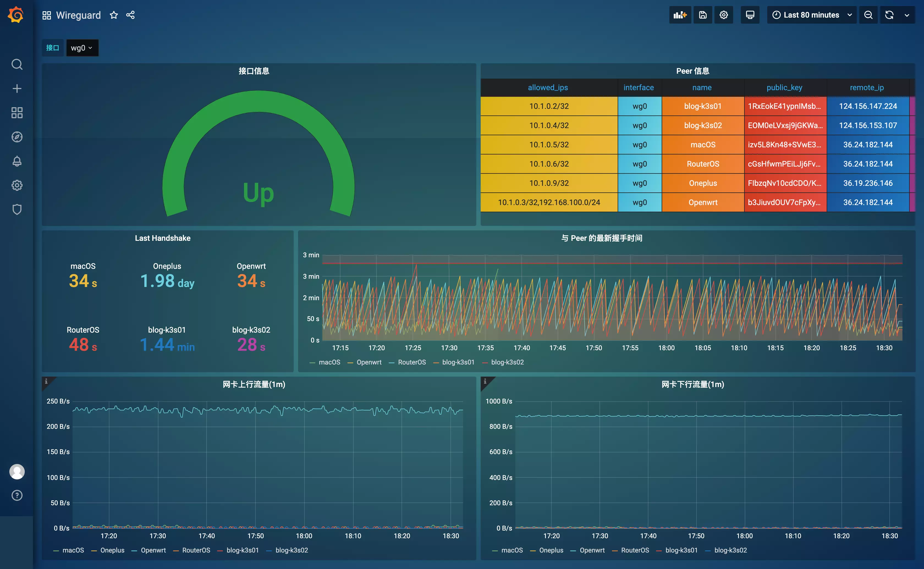Click the dashboard grid icon beside Wireguard

pos(47,15)
